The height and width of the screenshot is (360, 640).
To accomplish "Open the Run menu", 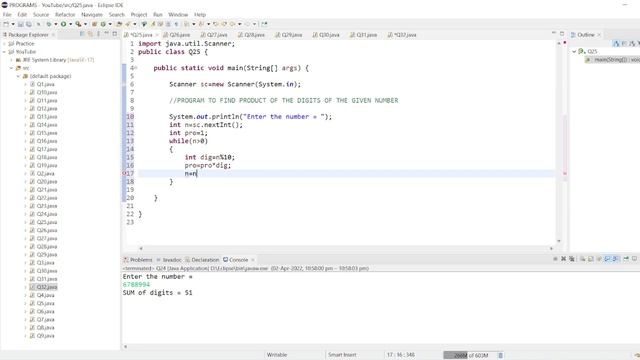I will (x=158, y=14).
